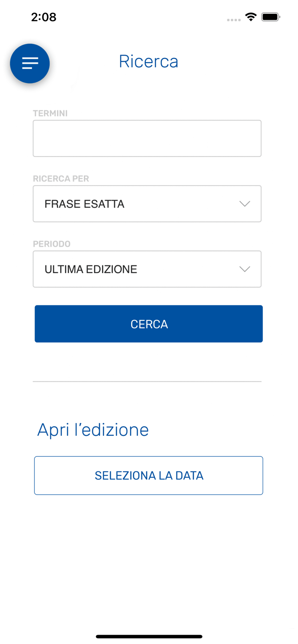Select the FRASE ESATTA option text
Viewport: 298px width, 644px height.
(83, 204)
